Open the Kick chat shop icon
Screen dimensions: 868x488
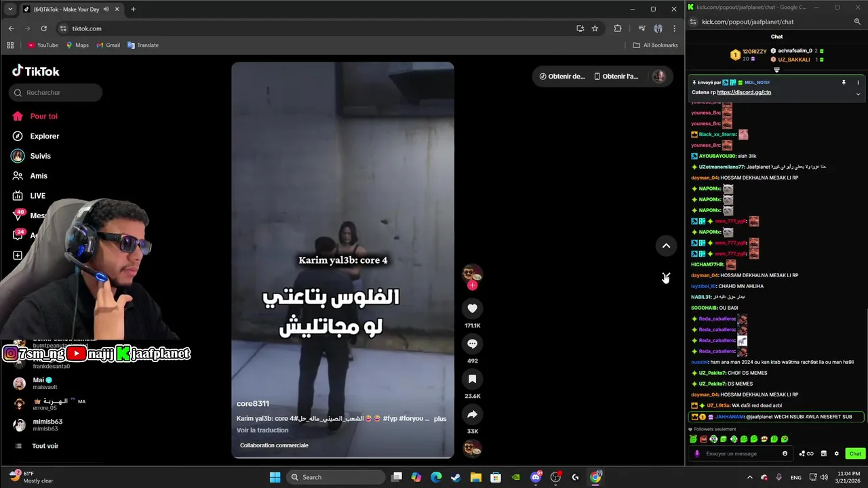coord(824,453)
